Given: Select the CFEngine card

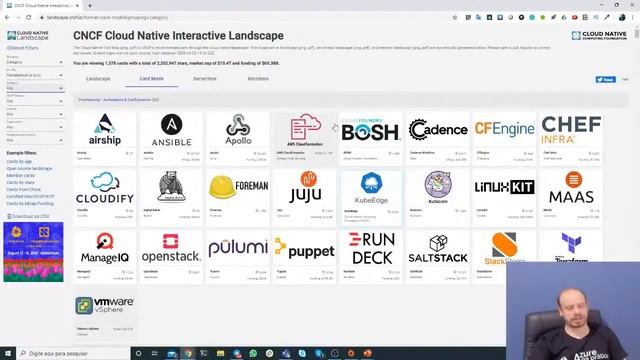Looking at the screenshot, I should (x=504, y=138).
